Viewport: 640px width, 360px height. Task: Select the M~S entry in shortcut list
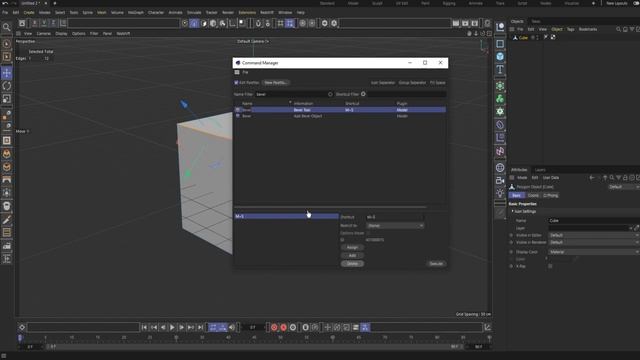point(286,216)
